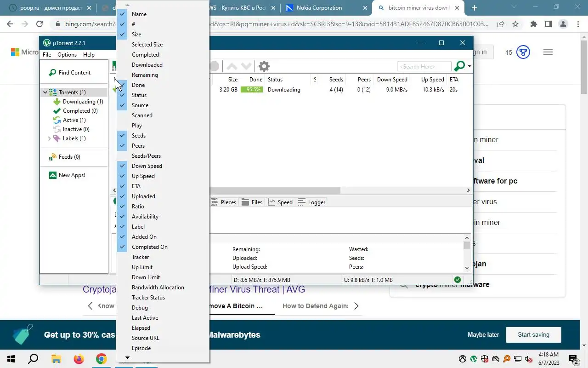Open uTorrent File menu

click(x=47, y=54)
